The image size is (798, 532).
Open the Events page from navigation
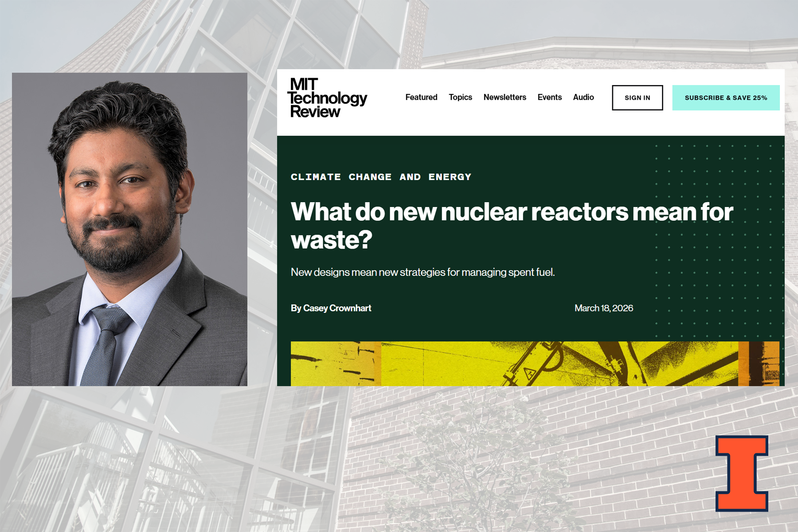point(549,98)
